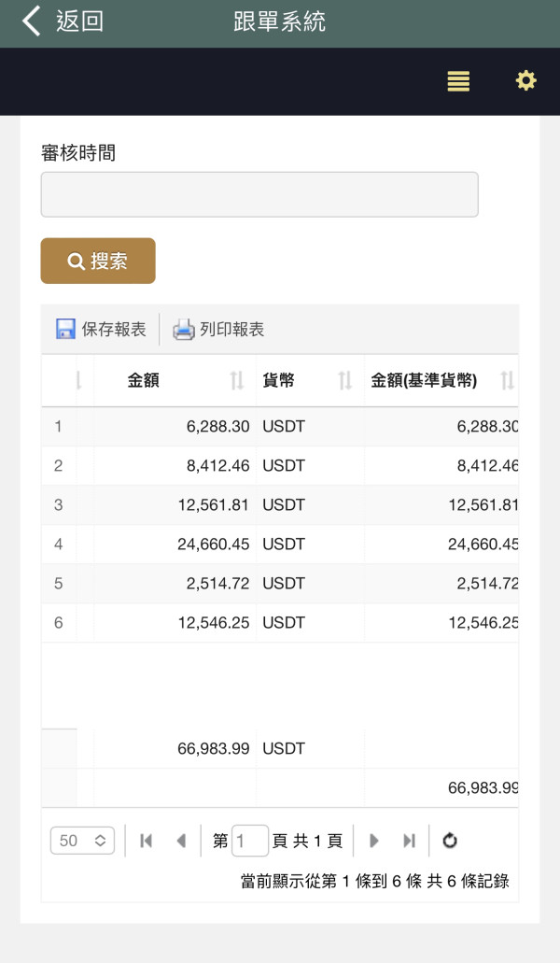The image size is (560, 963).
Task: Open the page size dropdown showing 50
Action: pos(82,841)
